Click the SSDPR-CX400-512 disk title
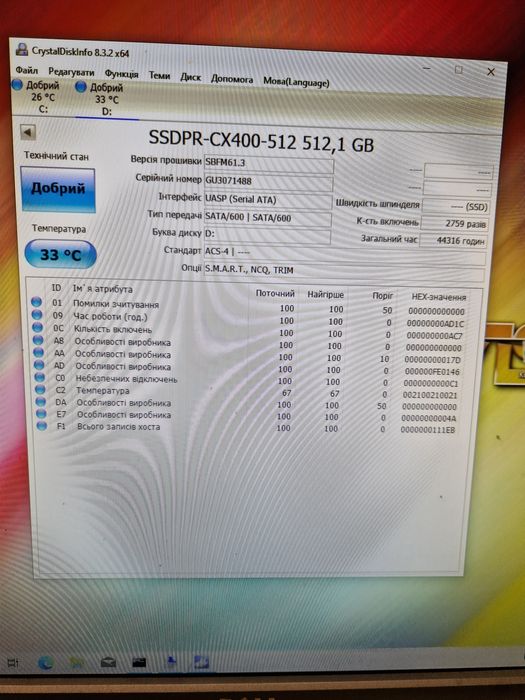Screen dimensions: 525x700 (x=261, y=142)
